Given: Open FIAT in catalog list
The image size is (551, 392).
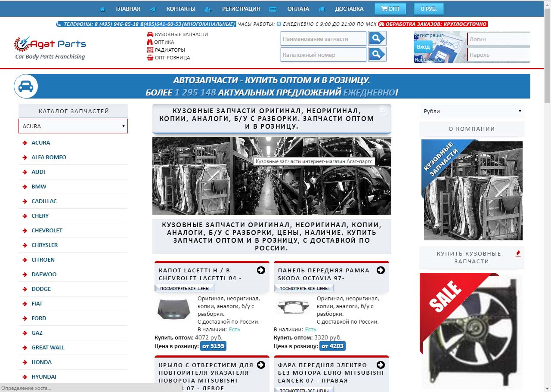Looking at the screenshot, I should [37, 304].
